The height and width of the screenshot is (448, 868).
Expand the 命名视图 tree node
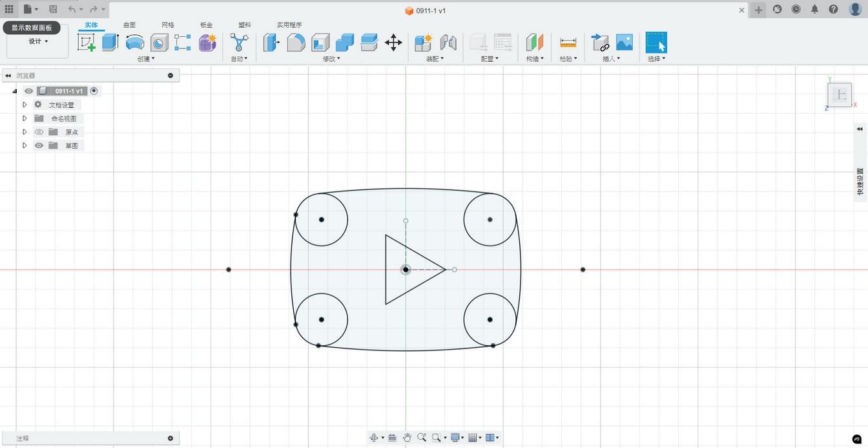tap(25, 118)
